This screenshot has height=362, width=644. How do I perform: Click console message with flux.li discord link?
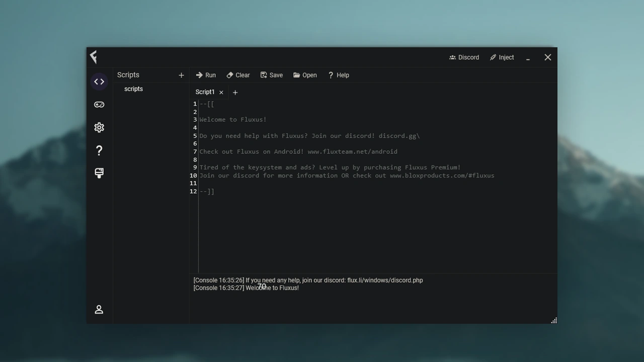(x=308, y=281)
